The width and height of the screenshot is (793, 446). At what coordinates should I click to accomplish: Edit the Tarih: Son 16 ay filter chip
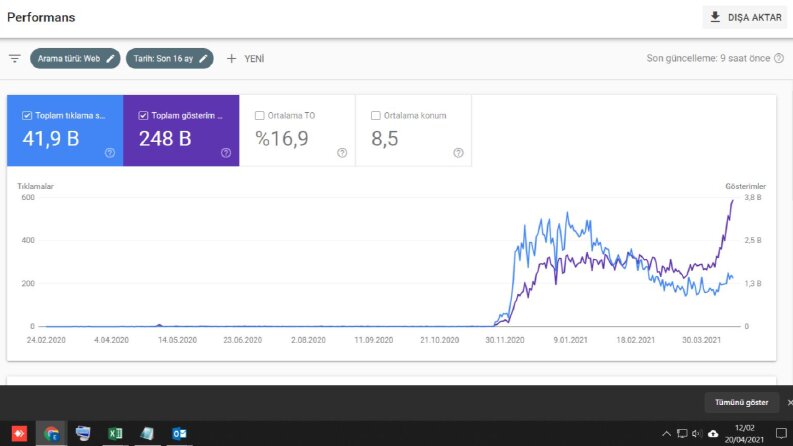[169, 59]
